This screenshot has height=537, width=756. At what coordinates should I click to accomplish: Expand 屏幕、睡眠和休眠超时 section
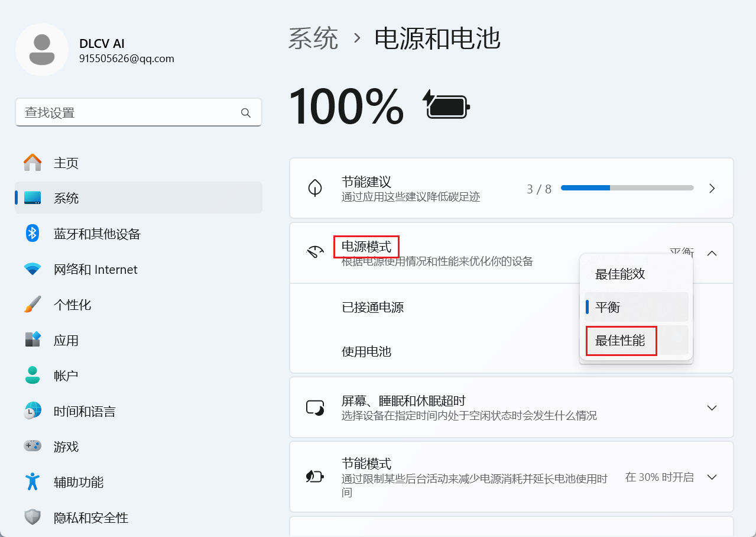pyautogui.click(x=712, y=408)
